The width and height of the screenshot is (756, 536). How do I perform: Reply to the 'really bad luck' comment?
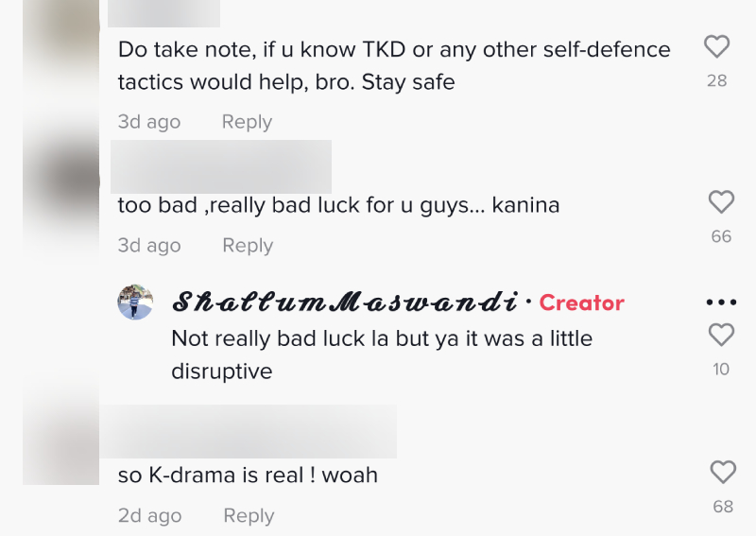pos(248,245)
